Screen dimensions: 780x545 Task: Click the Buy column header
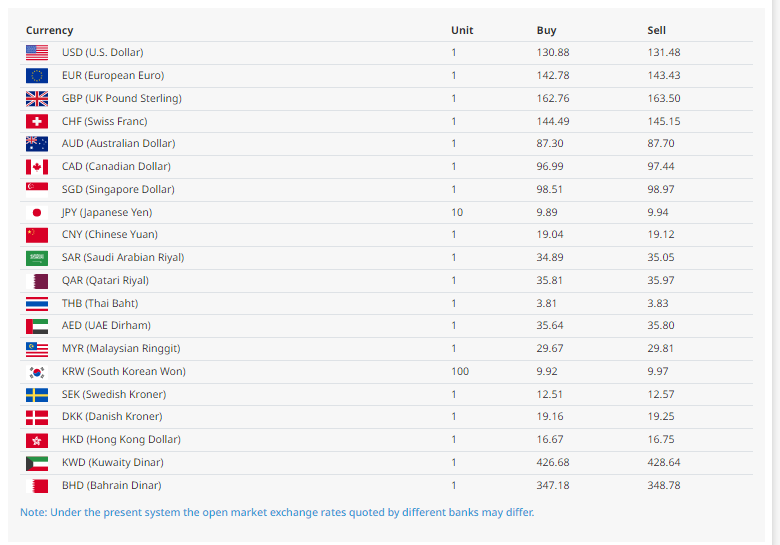click(546, 31)
